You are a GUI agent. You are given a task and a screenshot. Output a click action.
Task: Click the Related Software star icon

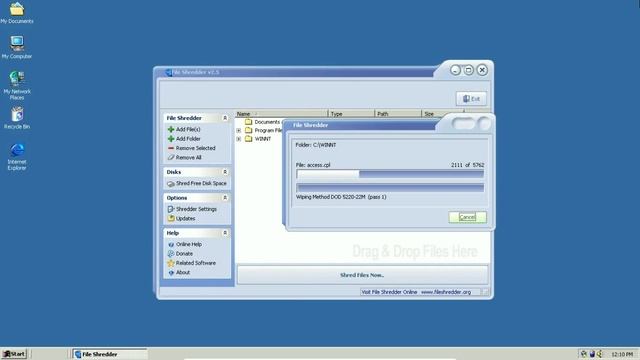[x=171, y=263]
